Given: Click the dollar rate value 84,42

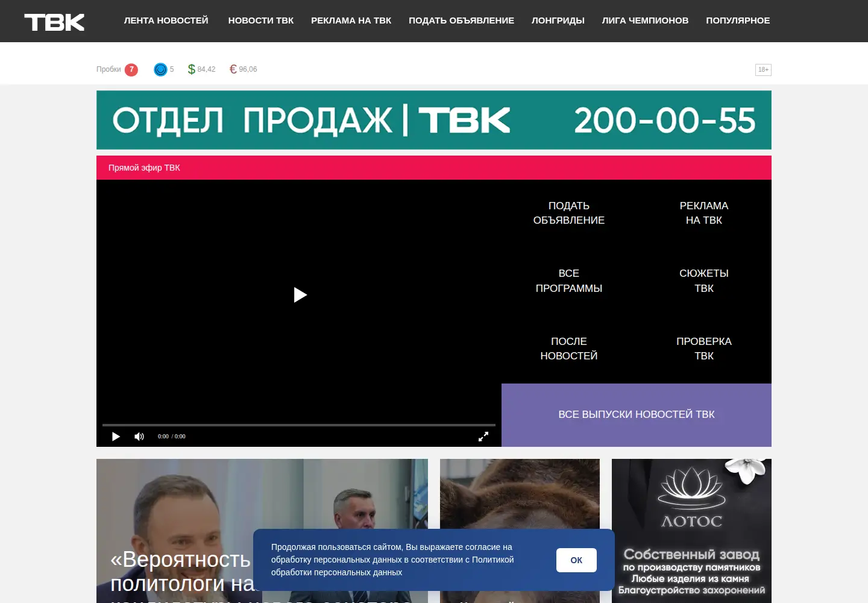Looking at the screenshot, I should [x=206, y=69].
